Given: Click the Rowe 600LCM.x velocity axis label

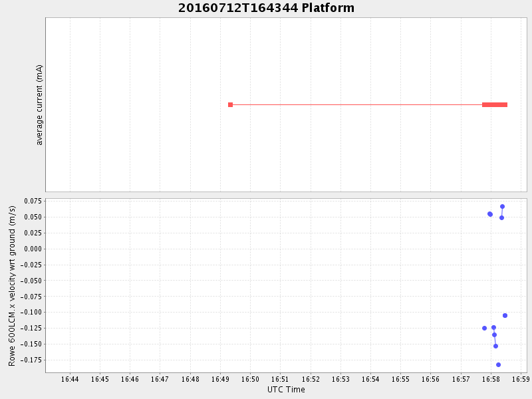Looking at the screenshot, I should pos(12,286).
